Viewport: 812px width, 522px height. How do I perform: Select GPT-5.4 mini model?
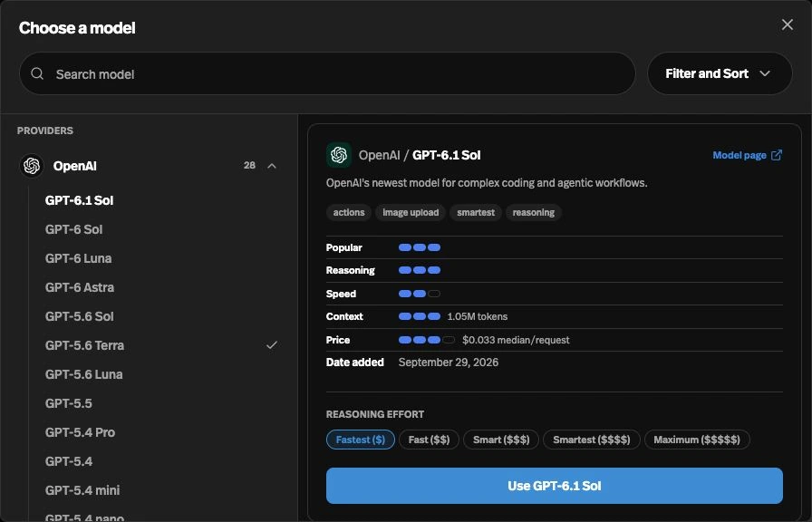tap(82, 490)
